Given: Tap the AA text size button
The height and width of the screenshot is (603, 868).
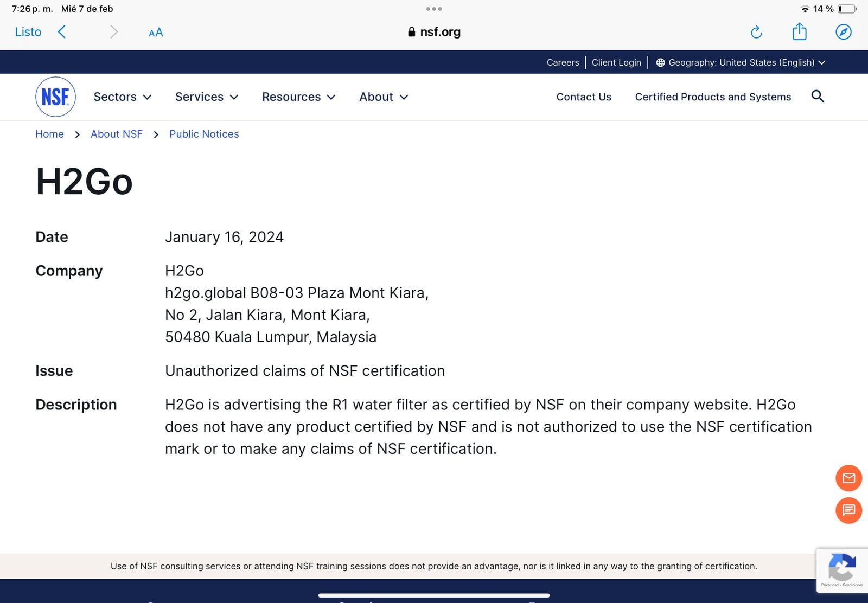Looking at the screenshot, I should coord(156,33).
